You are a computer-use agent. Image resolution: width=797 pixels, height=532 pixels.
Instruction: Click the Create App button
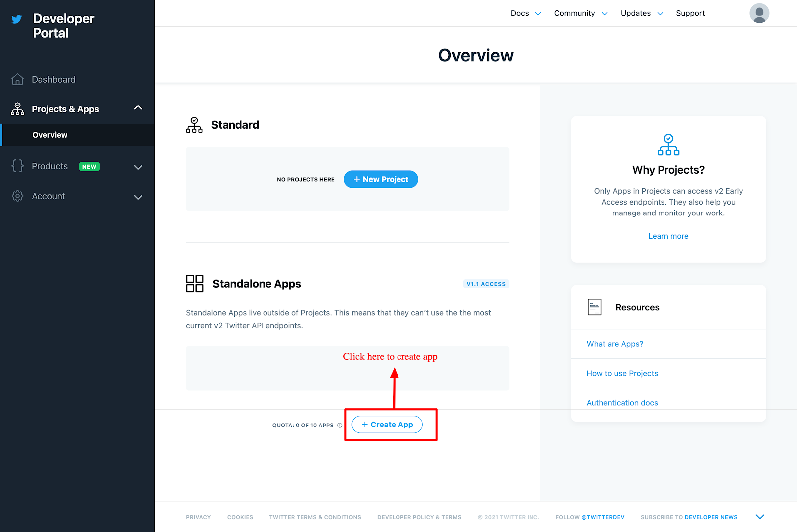point(387,425)
